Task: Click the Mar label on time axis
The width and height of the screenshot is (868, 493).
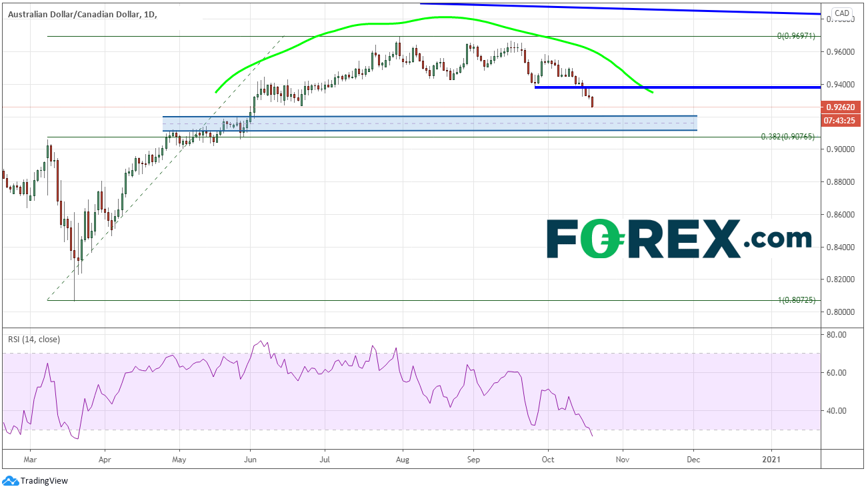Action: pyautogui.click(x=29, y=460)
